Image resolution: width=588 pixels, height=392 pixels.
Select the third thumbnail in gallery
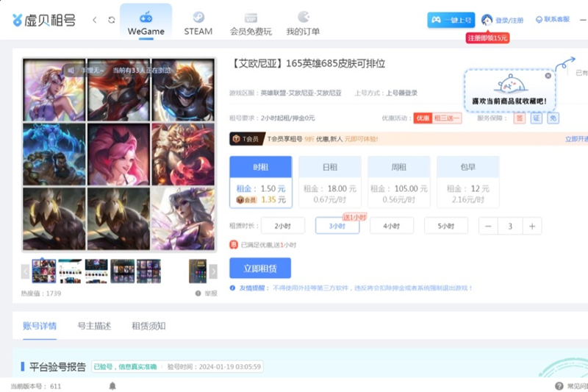[96, 271]
